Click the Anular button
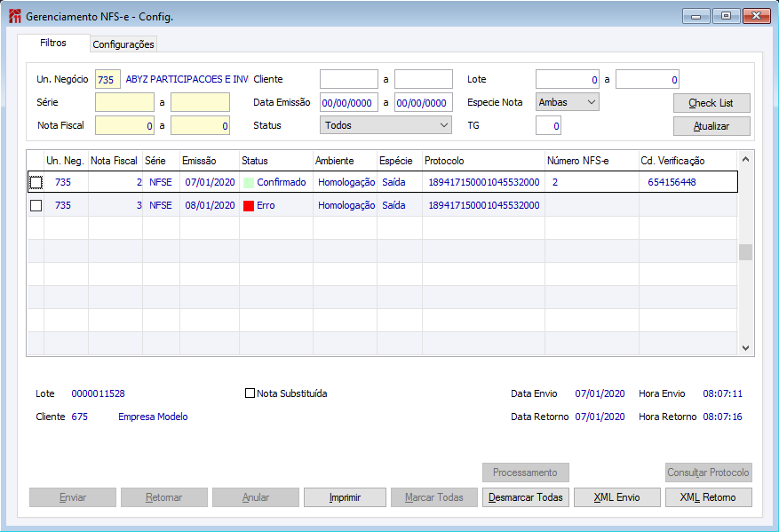The width and height of the screenshot is (779, 532). (x=255, y=497)
